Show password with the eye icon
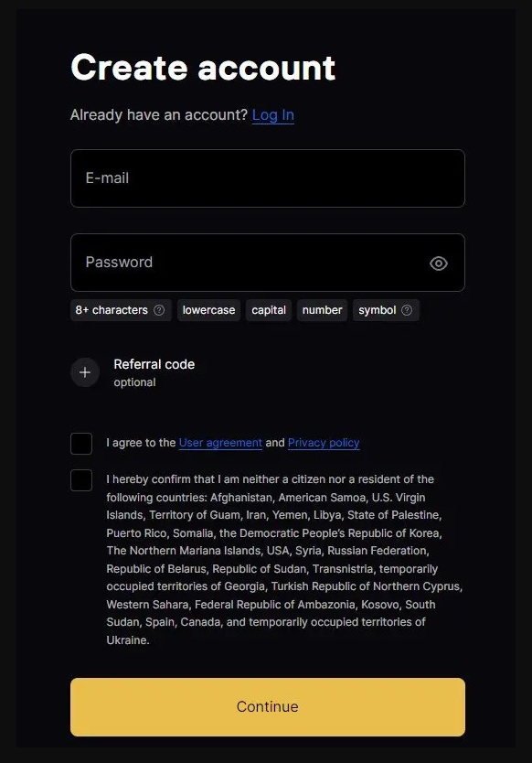 pos(438,263)
